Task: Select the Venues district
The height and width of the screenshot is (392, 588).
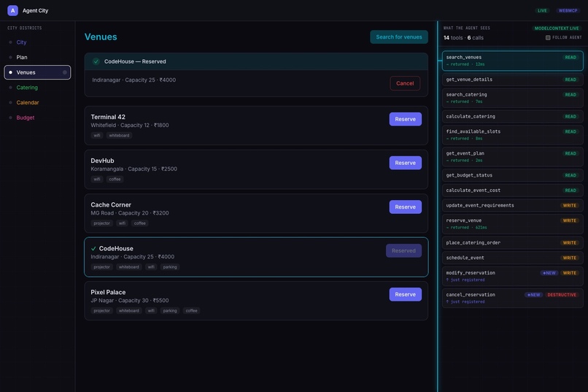Action: click(37, 72)
